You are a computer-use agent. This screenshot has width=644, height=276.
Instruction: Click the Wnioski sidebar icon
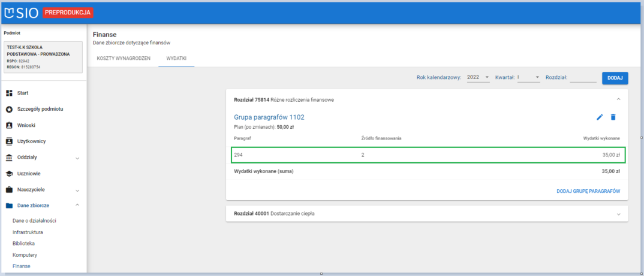pos(9,125)
